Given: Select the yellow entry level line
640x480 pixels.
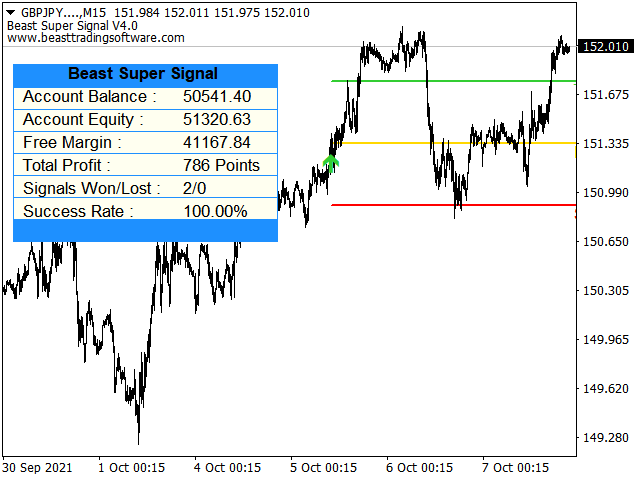Looking at the screenshot, I should click(457, 143).
